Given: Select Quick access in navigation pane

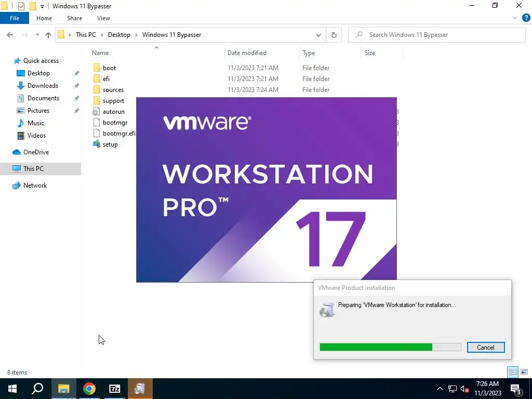Looking at the screenshot, I should (x=41, y=61).
